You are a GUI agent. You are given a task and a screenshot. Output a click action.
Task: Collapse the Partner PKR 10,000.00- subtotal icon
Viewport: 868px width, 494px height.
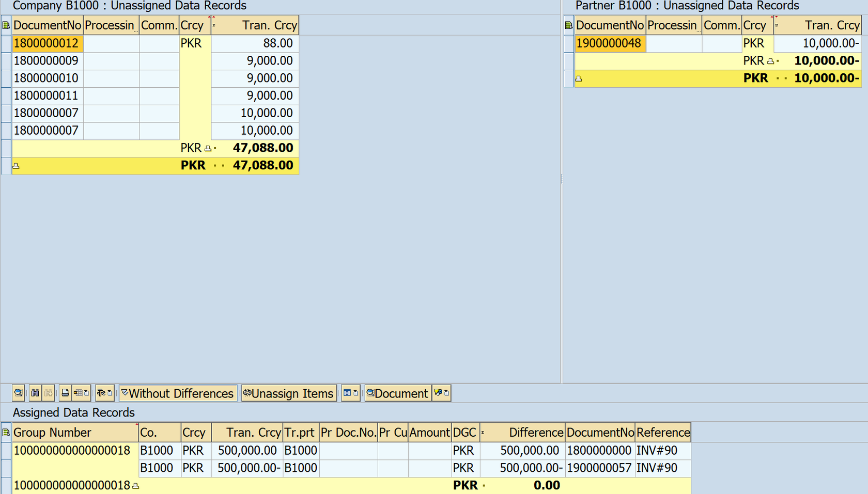(x=770, y=61)
